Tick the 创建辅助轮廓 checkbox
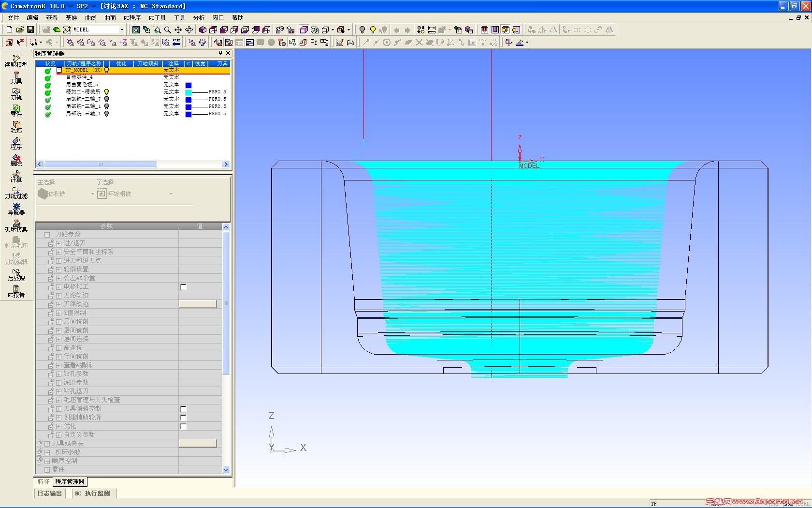The image size is (812, 508). point(183,418)
